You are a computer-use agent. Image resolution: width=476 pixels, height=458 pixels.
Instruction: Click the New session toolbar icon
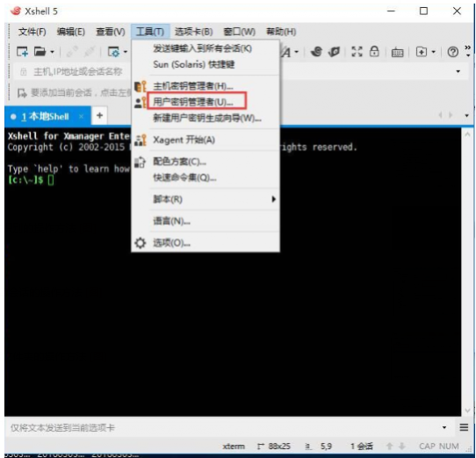(22, 52)
